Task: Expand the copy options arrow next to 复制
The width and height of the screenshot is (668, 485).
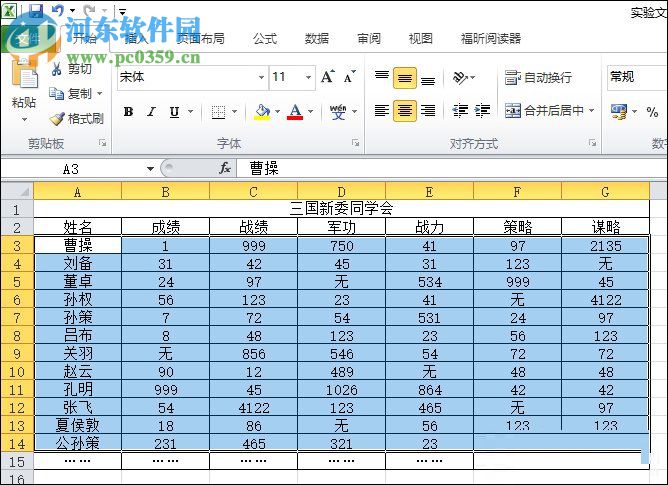Action: [x=100, y=93]
